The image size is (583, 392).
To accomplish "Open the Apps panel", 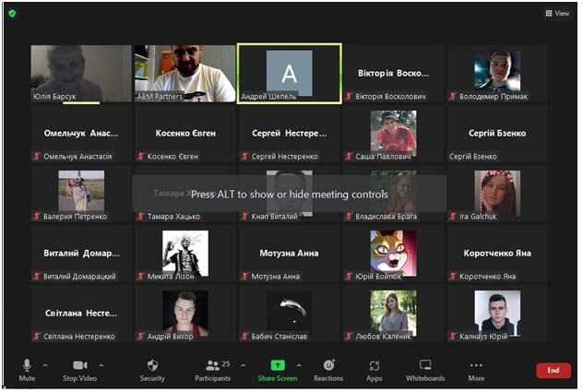I will 374,370.
